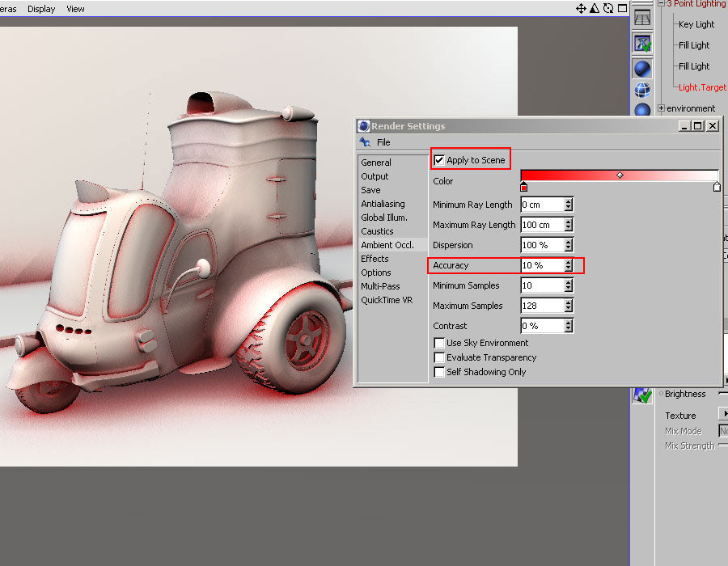Switch to the Global Illum. settings page
The image size is (728, 566).
click(383, 218)
